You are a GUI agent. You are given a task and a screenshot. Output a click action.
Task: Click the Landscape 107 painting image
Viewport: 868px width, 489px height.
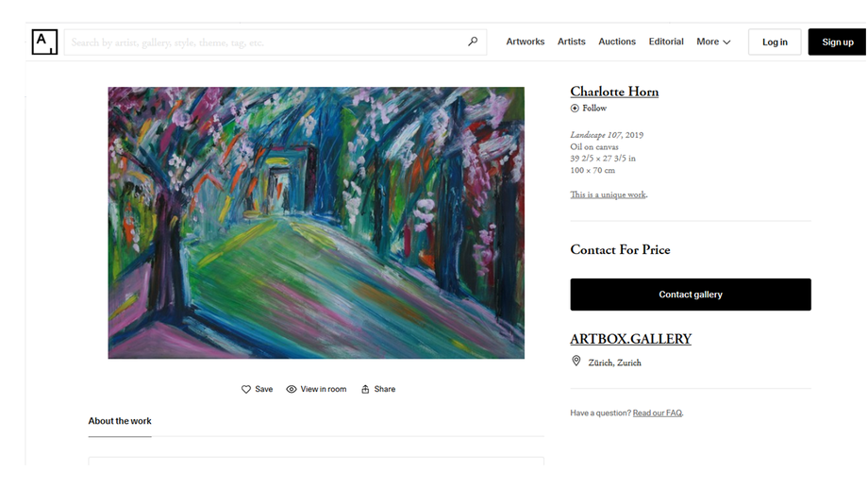(316, 223)
